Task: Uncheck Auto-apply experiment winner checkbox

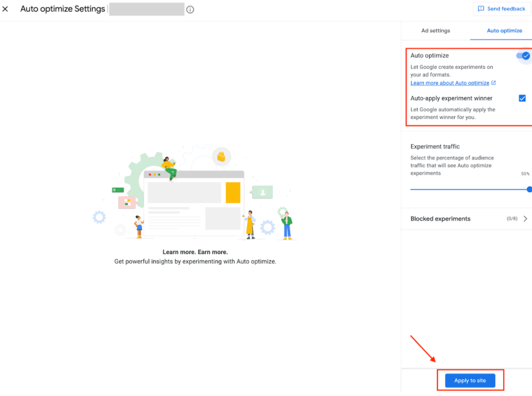Action: click(x=522, y=98)
